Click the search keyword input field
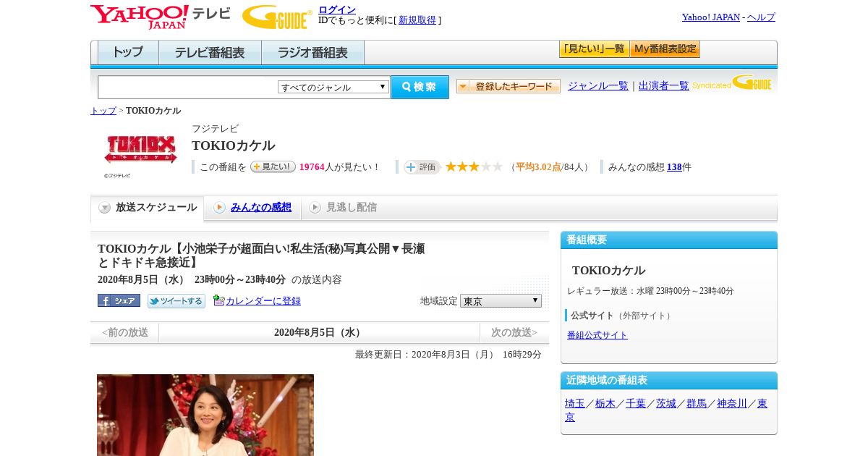This screenshot has width=868, height=456. [188, 87]
